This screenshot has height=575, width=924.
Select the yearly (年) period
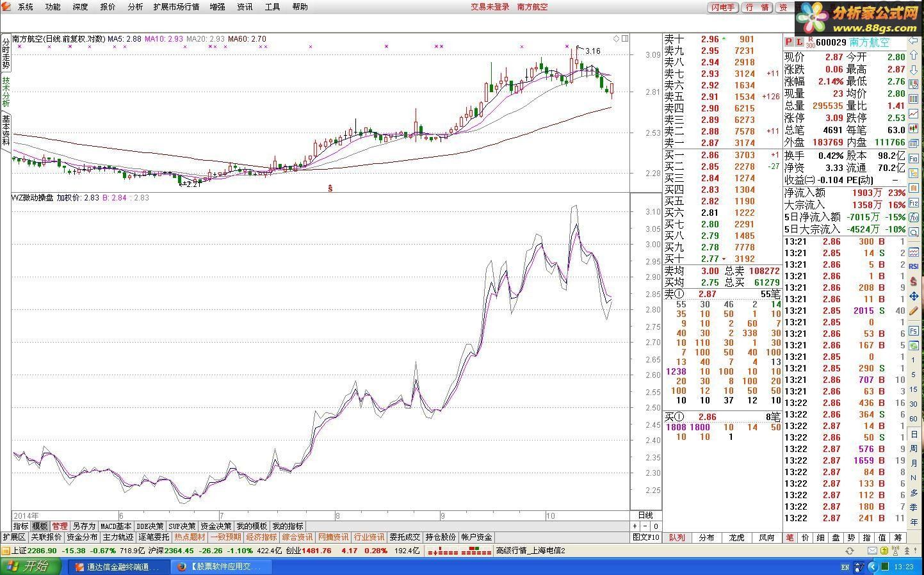(913, 522)
